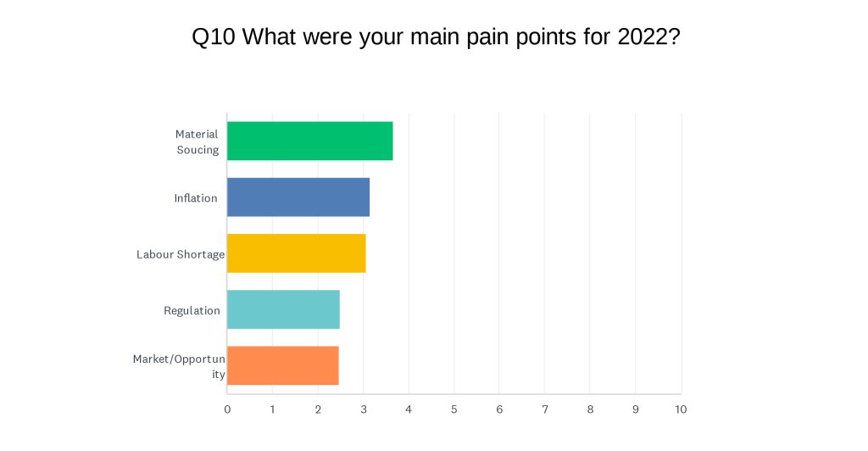
Task: Click the teal Regulation bar
Action: pos(283,309)
